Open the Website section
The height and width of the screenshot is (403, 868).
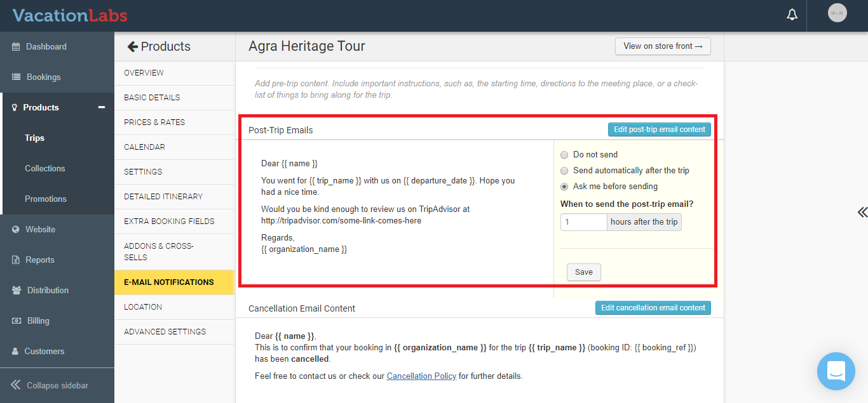tap(40, 229)
